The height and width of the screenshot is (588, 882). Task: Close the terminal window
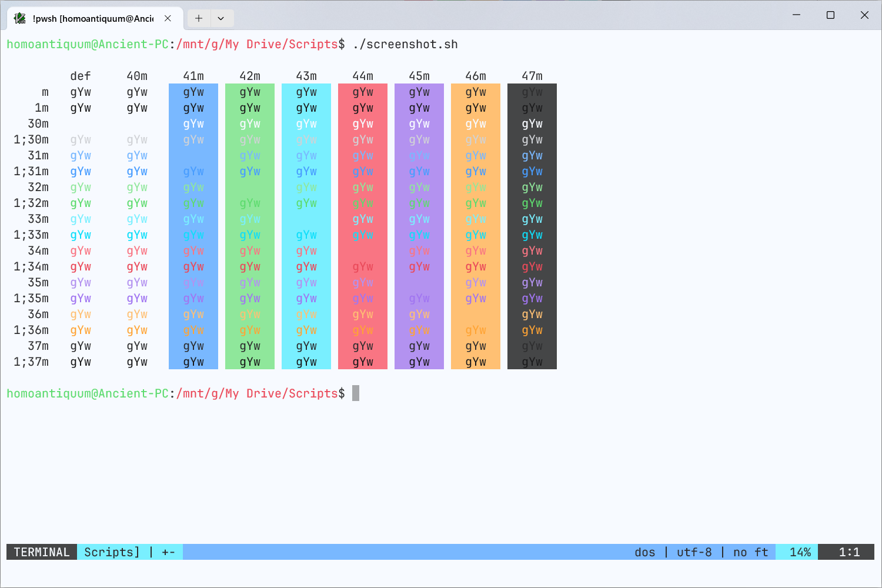pyautogui.click(x=864, y=15)
